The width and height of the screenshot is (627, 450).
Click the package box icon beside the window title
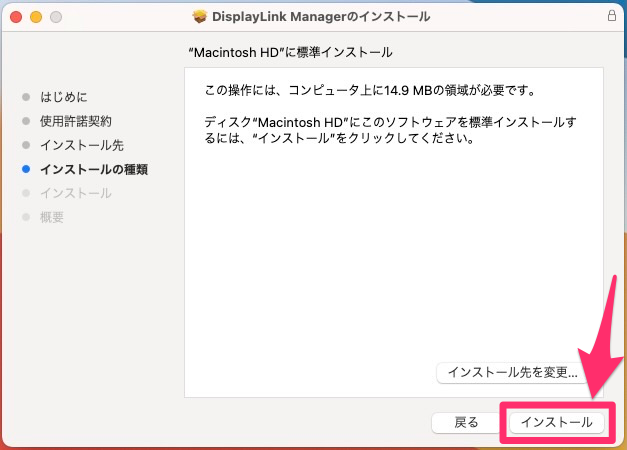(201, 17)
